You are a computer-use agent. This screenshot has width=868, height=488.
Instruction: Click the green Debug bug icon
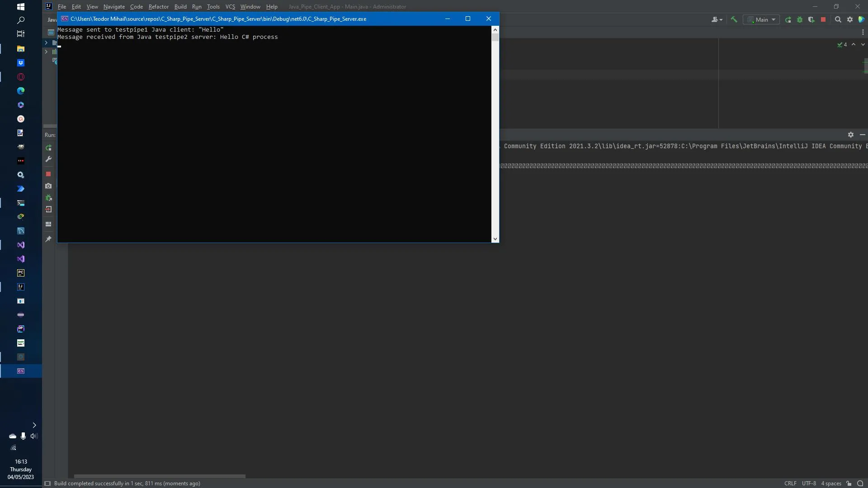point(800,19)
